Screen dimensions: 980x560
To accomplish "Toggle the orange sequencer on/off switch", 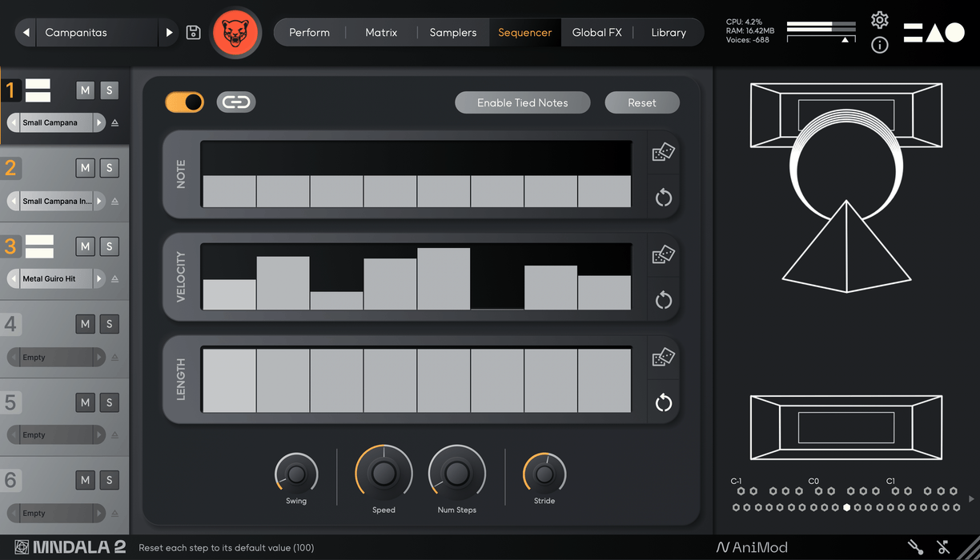I will tap(185, 102).
